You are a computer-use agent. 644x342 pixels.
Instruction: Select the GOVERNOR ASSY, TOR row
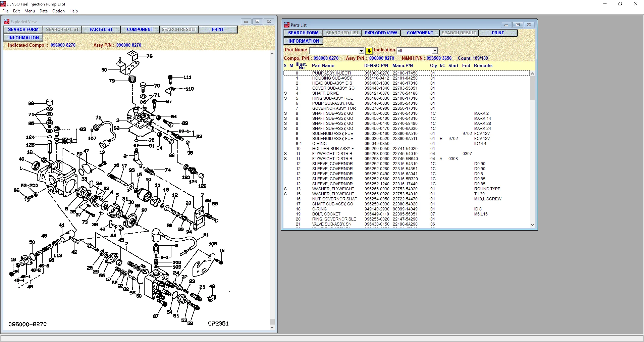407,108
